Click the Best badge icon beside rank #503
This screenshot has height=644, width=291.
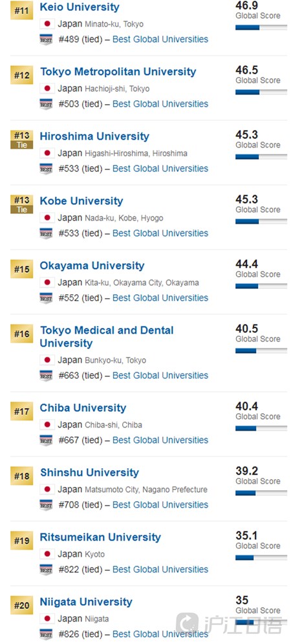[46, 104]
